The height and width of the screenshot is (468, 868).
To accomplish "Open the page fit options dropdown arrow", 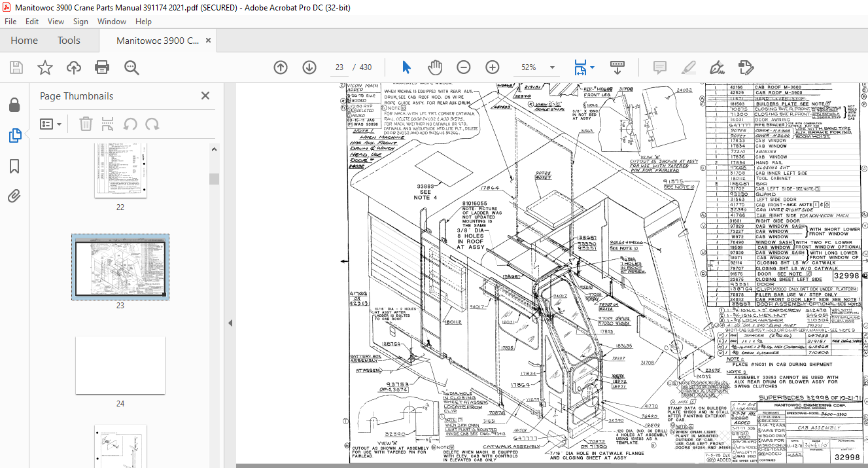I will [593, 67].
